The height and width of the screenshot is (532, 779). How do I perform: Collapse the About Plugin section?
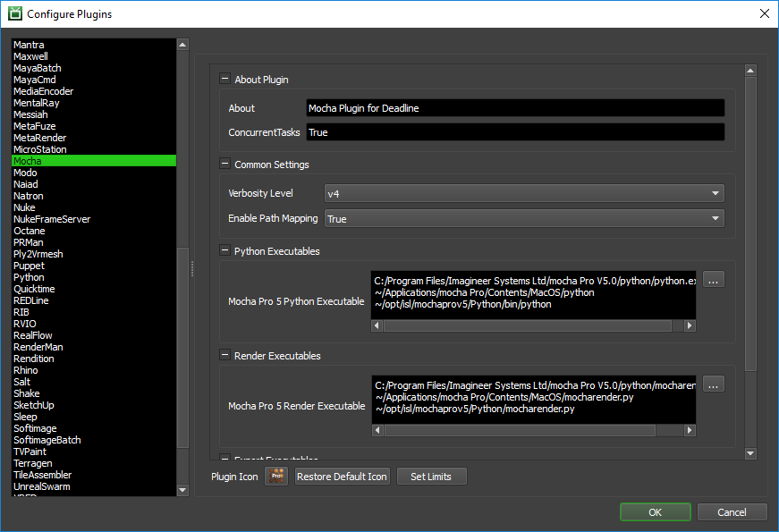pos(224,80)
